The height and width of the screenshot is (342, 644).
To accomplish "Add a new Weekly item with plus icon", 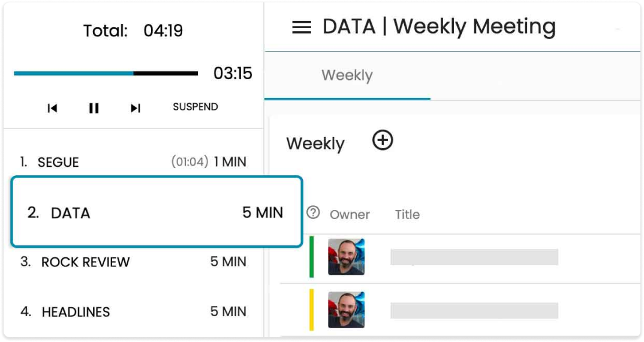I will 383,140.
